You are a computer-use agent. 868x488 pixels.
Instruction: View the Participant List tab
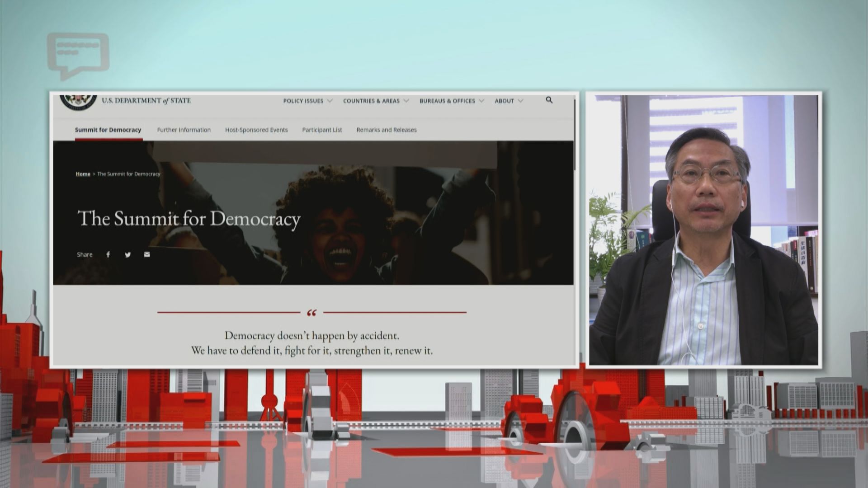pos(322,130)
